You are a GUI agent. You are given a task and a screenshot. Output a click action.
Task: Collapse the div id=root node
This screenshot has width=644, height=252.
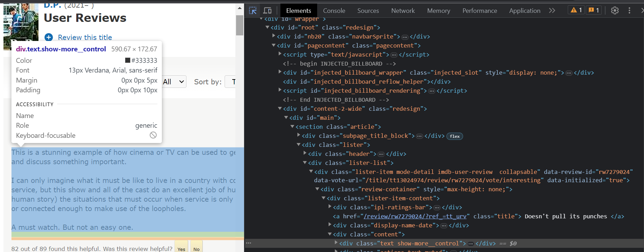pyautogui.click(x=267, y=27)
